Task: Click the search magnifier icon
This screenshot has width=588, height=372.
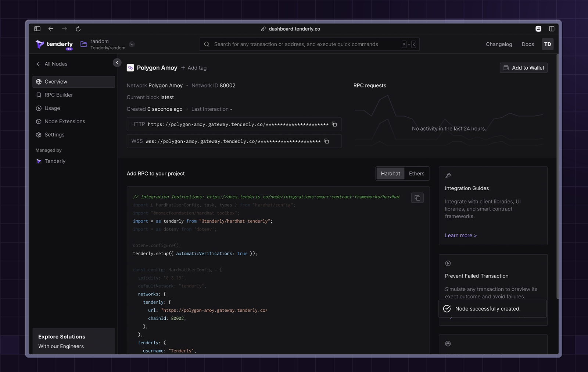Action: 207,44
